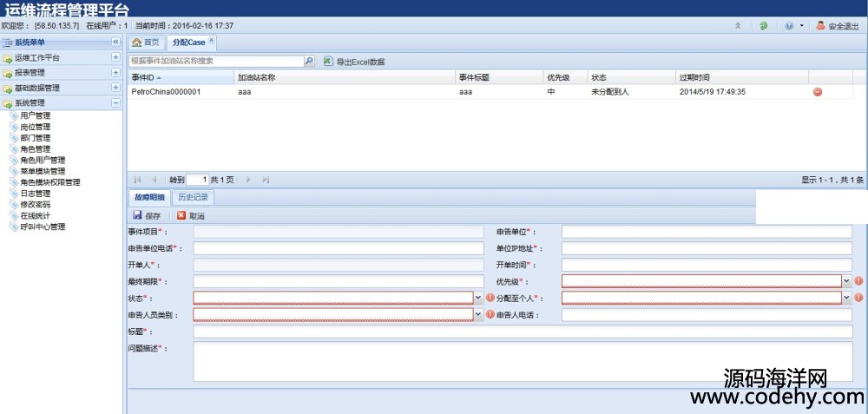Open the 优先级 dropdown

[x=847, y=281]
